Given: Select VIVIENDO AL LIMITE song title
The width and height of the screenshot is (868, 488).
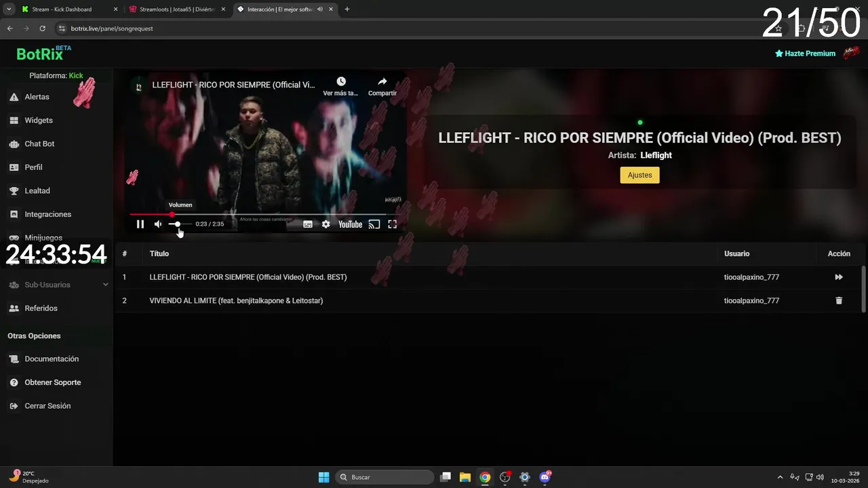Looking at the screenshot, I should pyautogui.click(x=236, y=300).
